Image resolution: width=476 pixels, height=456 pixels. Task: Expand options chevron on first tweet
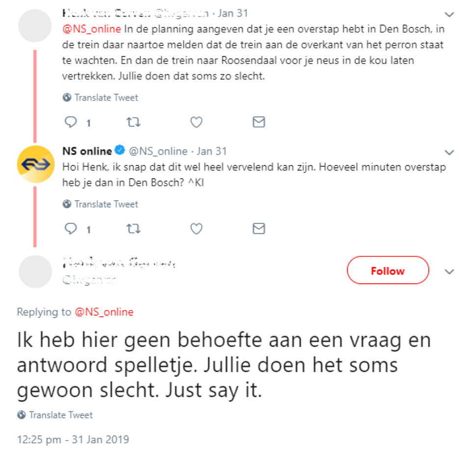point(450,14)
